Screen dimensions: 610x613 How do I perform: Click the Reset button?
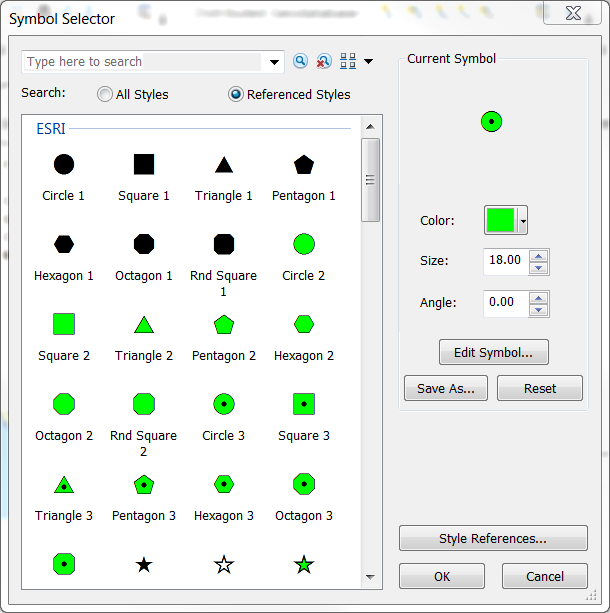[x=540, y=388]
